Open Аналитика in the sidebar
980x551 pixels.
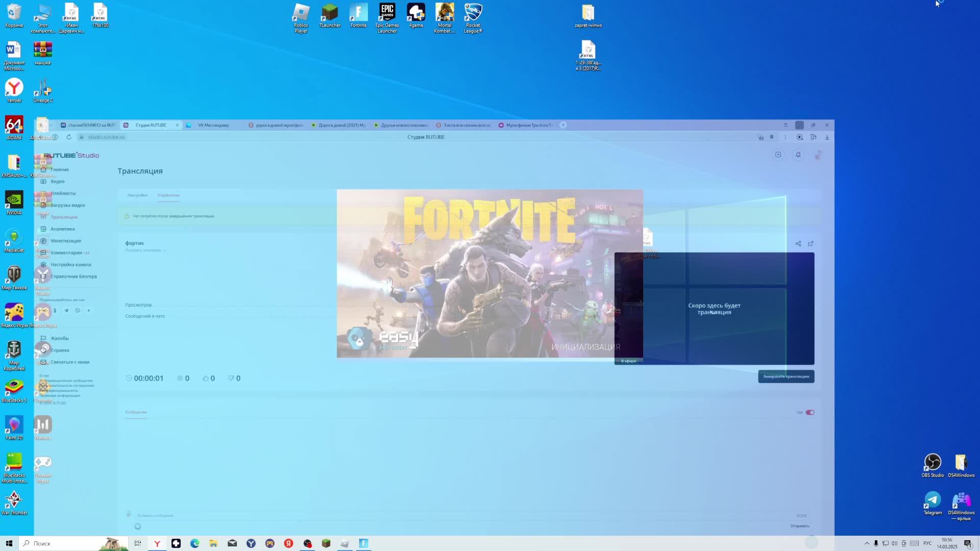pos(62,229)
